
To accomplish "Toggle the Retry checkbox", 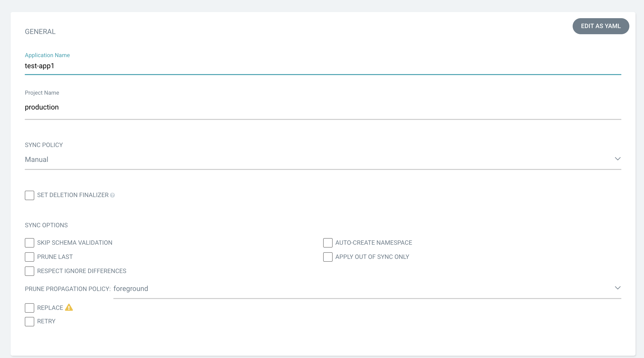I will pos(30,322).
